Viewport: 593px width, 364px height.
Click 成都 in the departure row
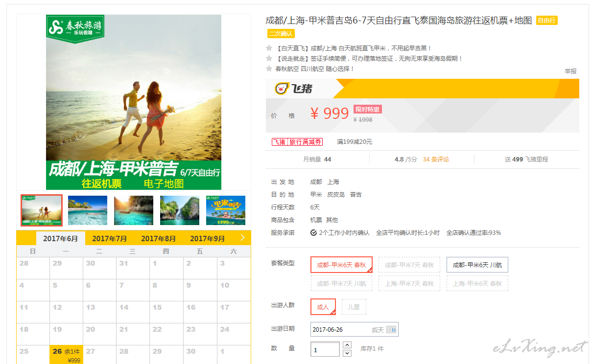(x=316, y=182)
